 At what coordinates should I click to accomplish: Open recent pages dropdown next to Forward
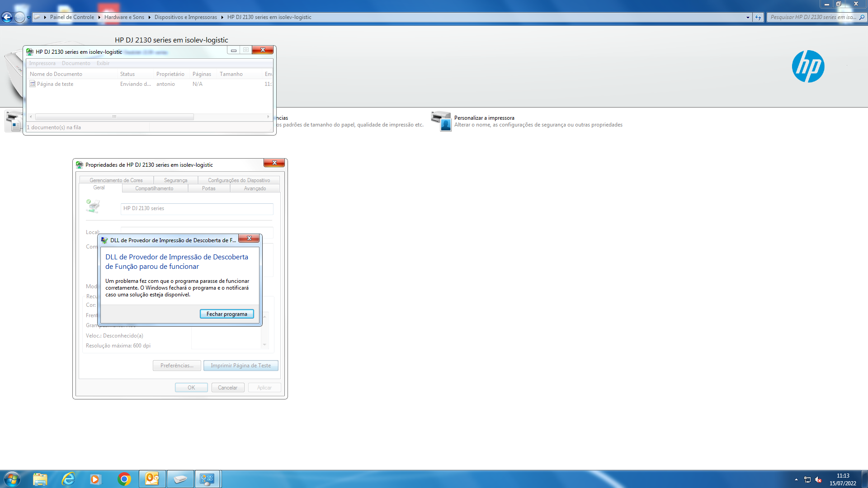coord(28,18)
